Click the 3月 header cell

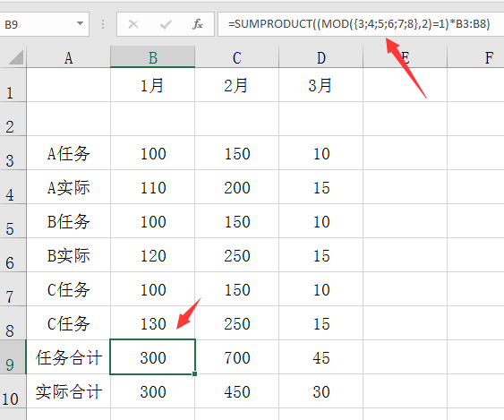pyautogui.click(x=321, y=85)
